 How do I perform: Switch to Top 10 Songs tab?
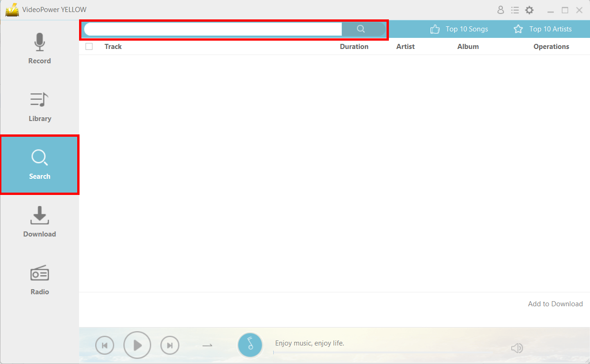[459, 29]
